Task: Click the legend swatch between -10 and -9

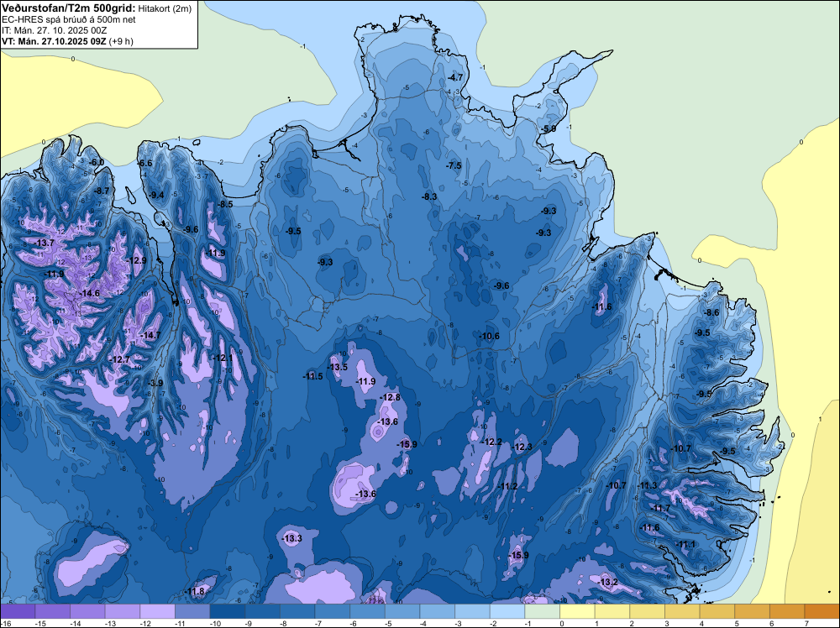Action: [x=228, y=611]
